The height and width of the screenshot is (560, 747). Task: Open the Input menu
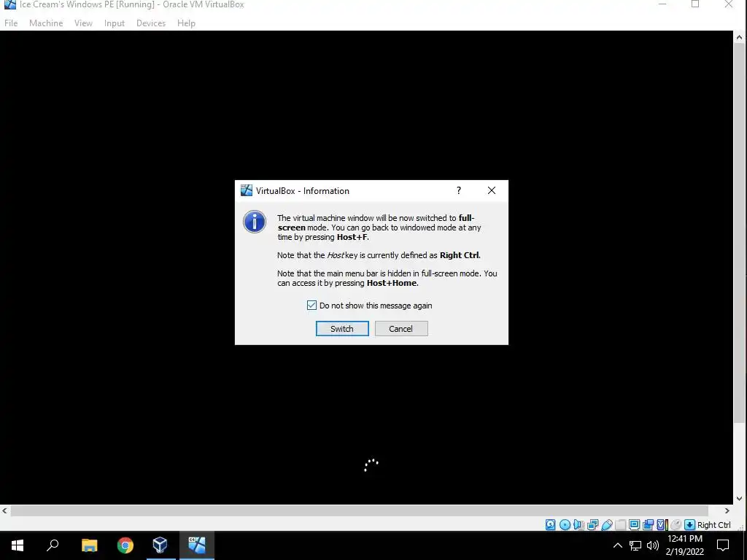pyautogui.click(x=115, y=23)
